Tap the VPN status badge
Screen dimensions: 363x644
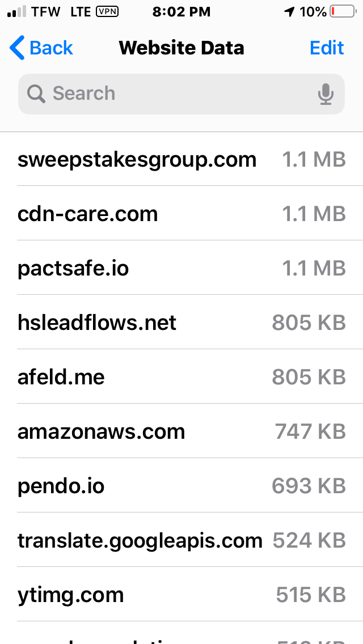coord(108,12)
